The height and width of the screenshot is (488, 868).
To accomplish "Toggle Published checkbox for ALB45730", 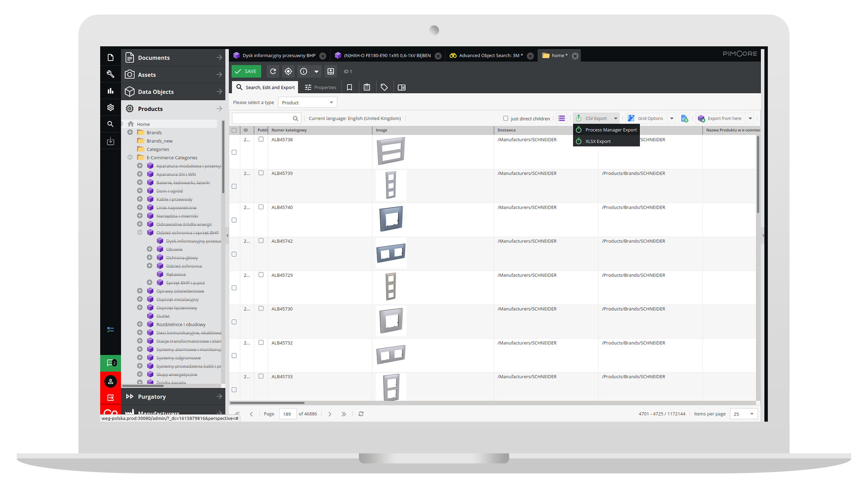I will pyautogui.click(x=261, y=309).
